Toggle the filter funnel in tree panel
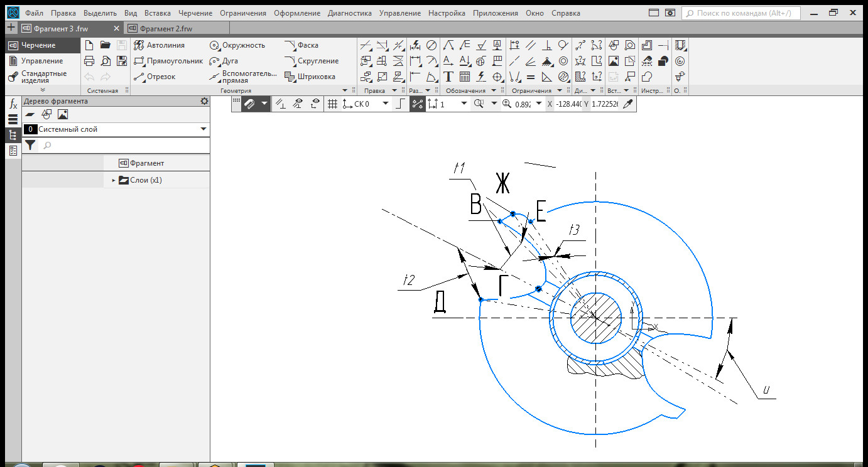Viewport: 868px width, 467px height. (x=30, y=146)
